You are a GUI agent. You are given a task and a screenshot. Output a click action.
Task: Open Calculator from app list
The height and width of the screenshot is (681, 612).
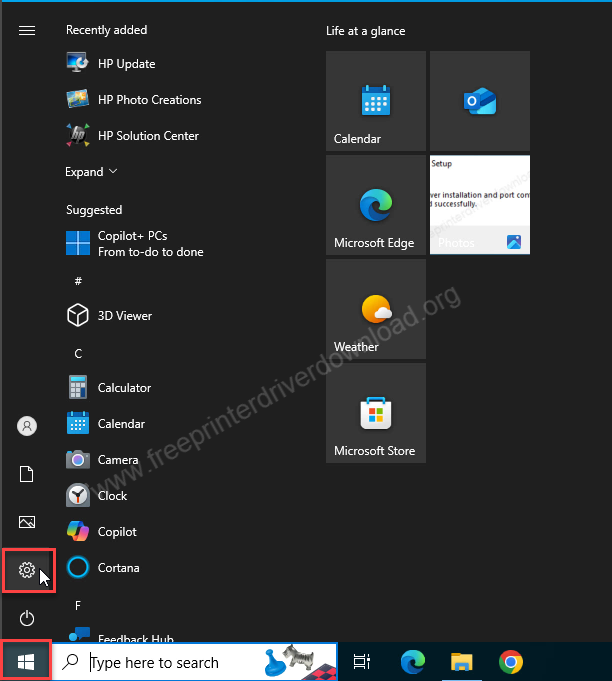pos(109,387)
